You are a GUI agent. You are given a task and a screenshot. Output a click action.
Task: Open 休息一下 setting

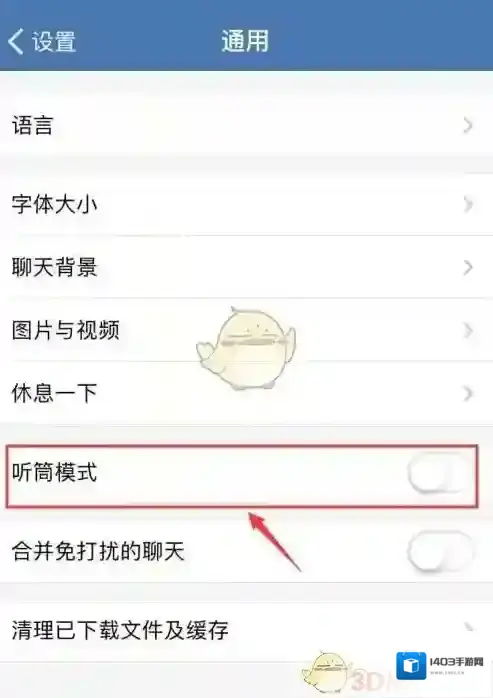tap(246, 393)
